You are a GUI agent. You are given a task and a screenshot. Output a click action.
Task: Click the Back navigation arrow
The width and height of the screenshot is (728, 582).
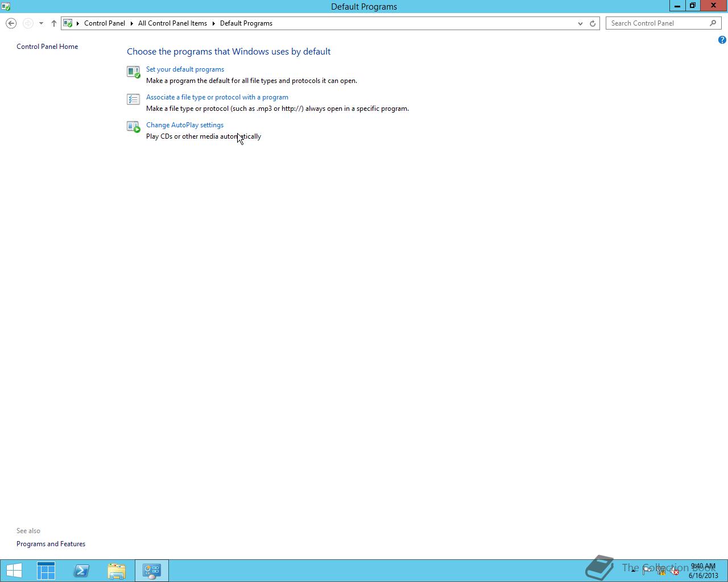pyautogui.click(x=11, y=23)
